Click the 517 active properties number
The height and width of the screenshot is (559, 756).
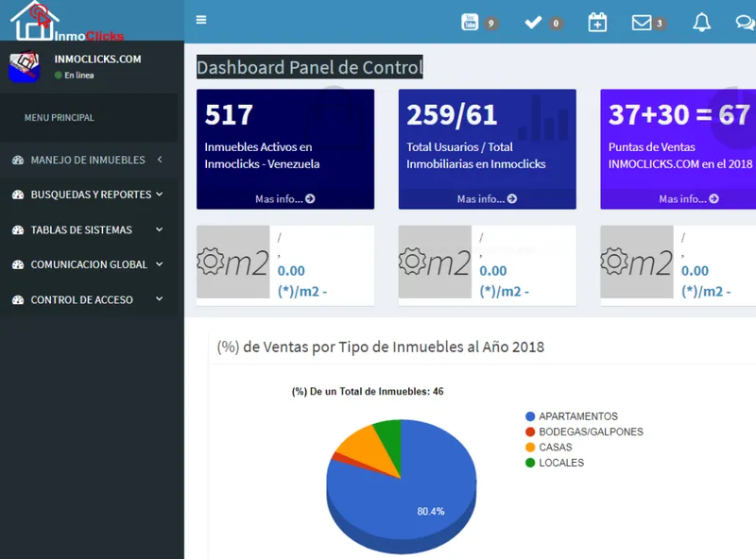(229, 114)
